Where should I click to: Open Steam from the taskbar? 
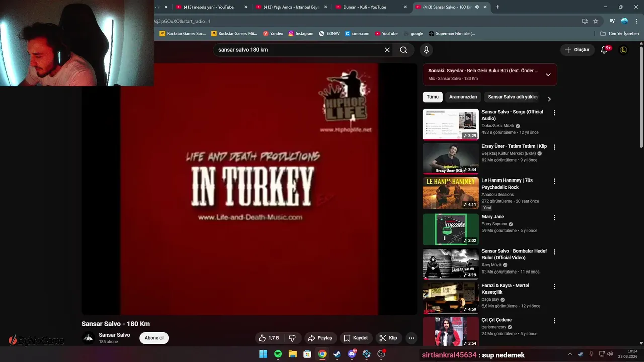click(x=337, y=354)
